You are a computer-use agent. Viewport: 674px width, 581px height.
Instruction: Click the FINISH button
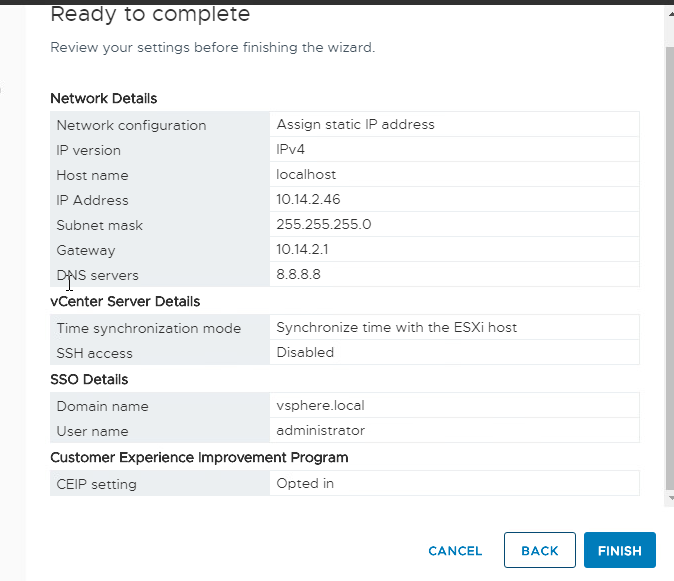(619, 550)
